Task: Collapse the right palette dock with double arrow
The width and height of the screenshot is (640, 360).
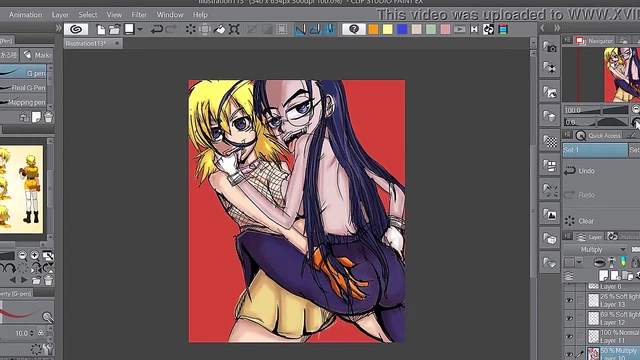Action: [x=557, y=28]
